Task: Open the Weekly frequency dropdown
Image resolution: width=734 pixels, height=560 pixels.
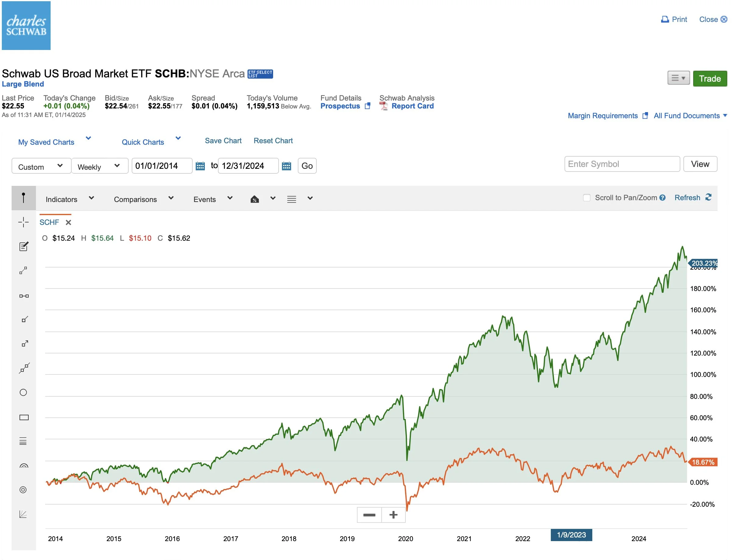Action: pos(99,166)
